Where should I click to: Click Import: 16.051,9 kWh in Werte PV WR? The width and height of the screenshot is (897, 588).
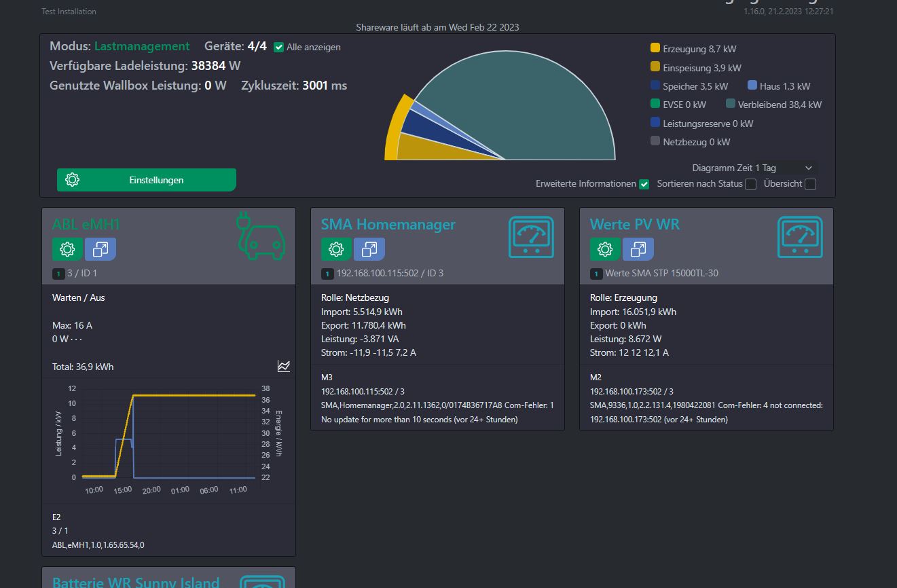point(633,312)
